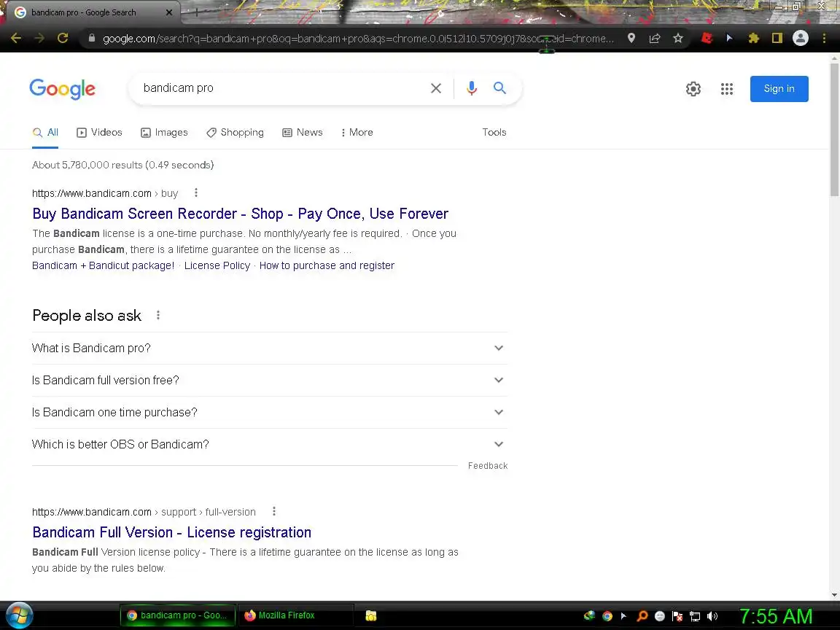Viewport: 840px width, 630px height.
Task: Click the network tray icon
Action: [695, 616]
